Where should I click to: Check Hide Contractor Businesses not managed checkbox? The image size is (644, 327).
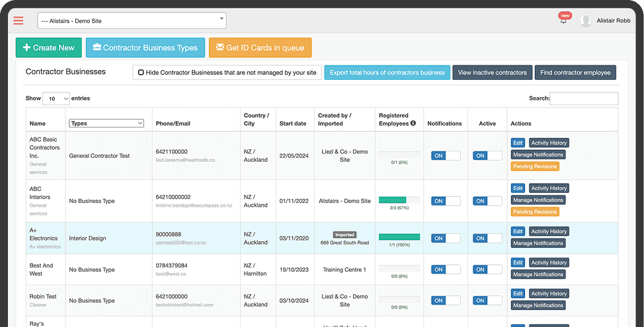[141, 73]
